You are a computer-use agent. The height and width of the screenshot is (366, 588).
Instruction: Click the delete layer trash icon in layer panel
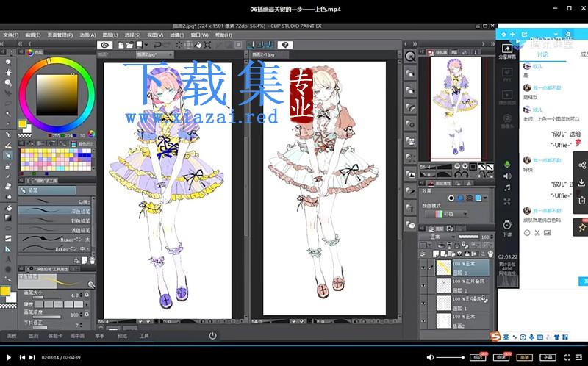[x=490, y=254]
